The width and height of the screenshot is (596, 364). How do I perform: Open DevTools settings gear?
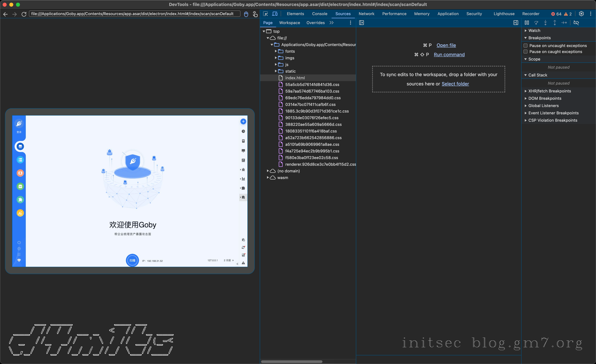pyautogui.click(x=581, y=14)
